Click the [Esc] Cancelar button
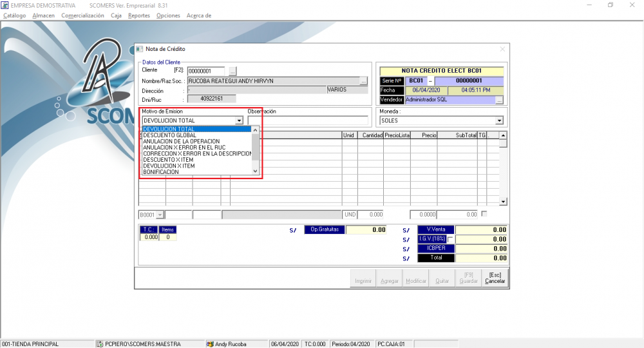 (x=495, y=278)
